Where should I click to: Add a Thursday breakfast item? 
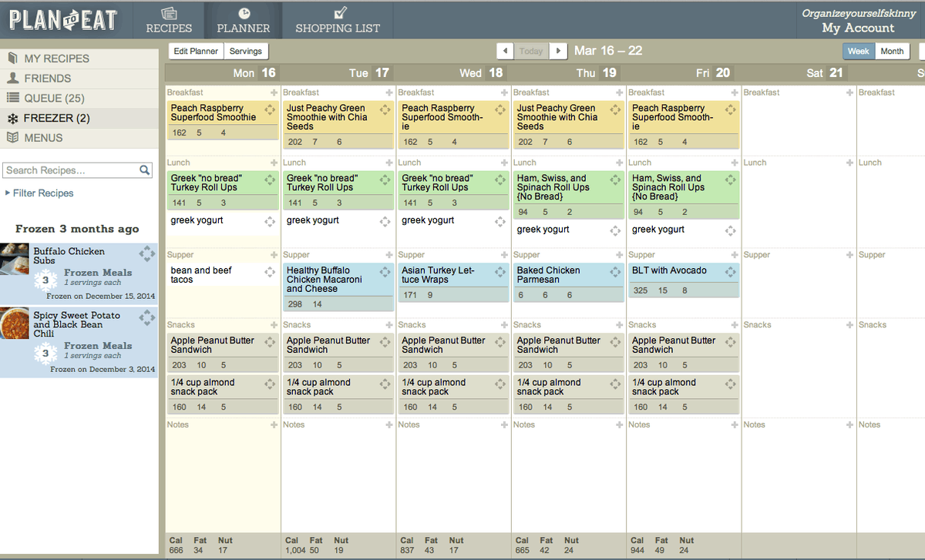[x=619, y=92]
